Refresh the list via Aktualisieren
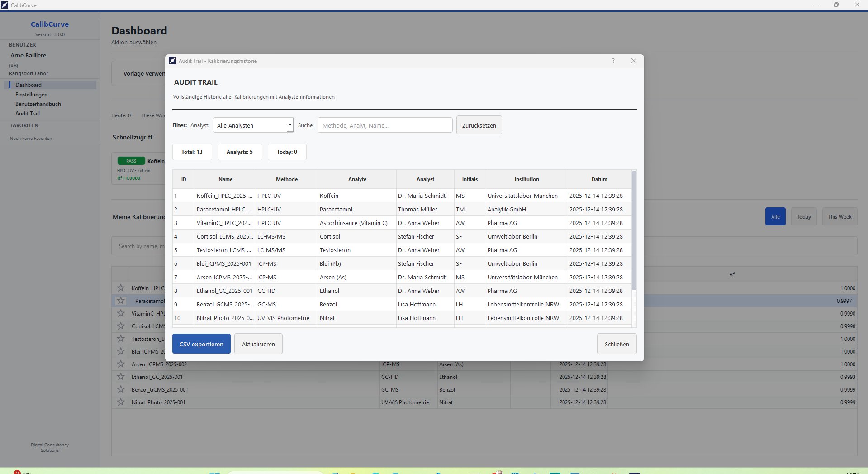The height and width of the screenshot is (474, 868). click(258, 344)
